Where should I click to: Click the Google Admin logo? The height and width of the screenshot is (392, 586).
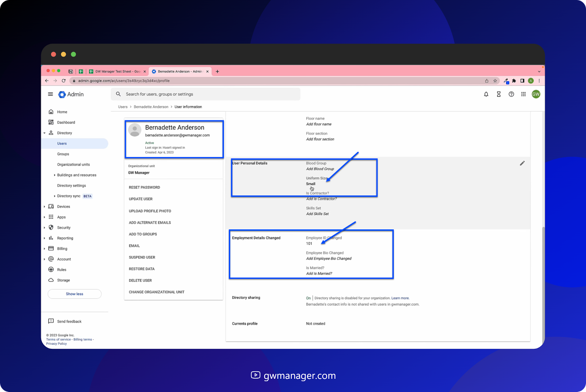[x=71, y=94]
